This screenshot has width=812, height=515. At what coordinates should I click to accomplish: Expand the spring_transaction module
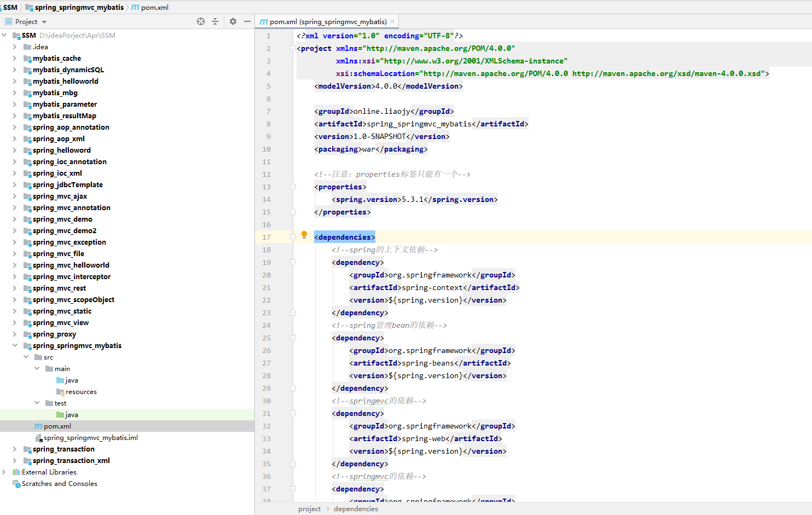pos(15,449)
